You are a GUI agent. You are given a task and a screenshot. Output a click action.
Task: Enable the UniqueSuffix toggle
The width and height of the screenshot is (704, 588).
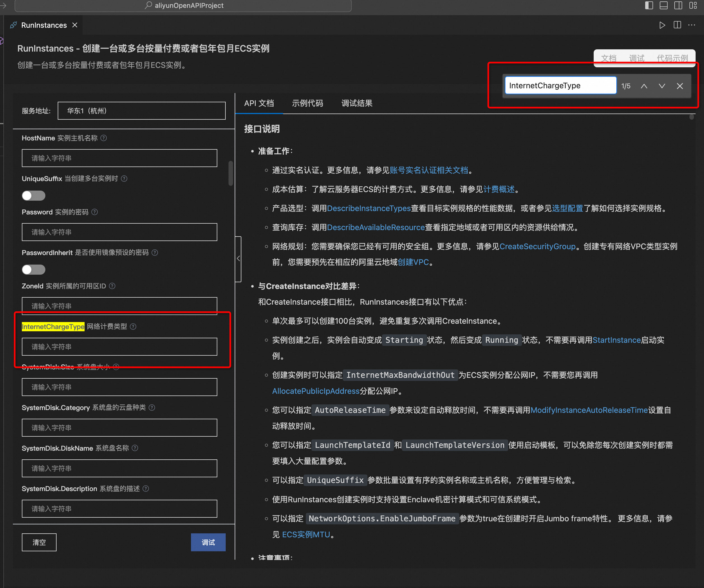pyautogui.click(x=34, y=196)
